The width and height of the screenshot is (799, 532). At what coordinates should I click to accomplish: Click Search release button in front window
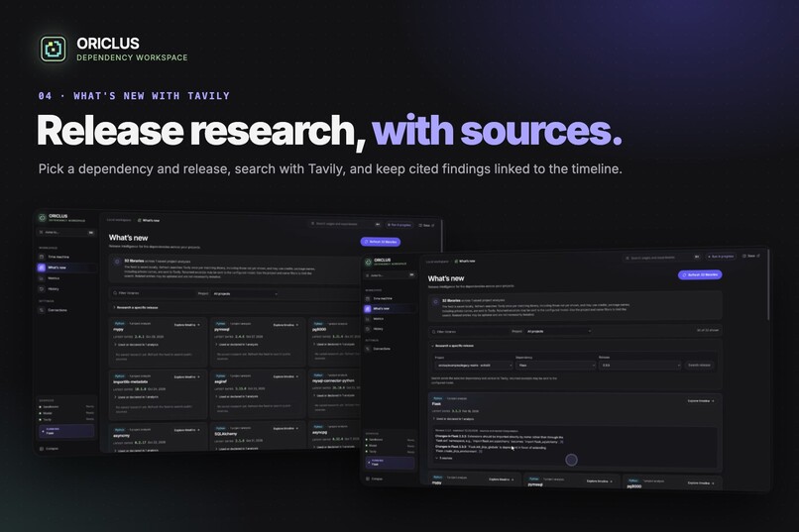[x=699, y=365]
